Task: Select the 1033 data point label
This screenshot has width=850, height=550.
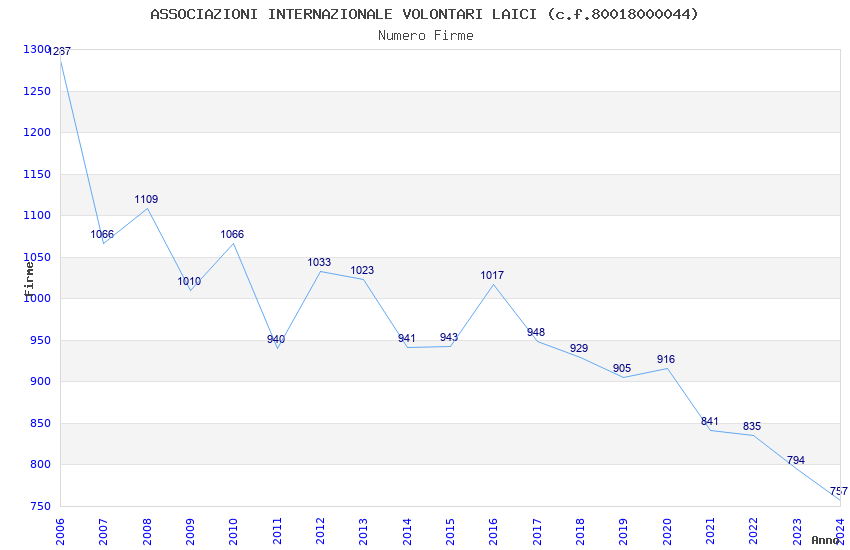Action: tap(319, 262)
